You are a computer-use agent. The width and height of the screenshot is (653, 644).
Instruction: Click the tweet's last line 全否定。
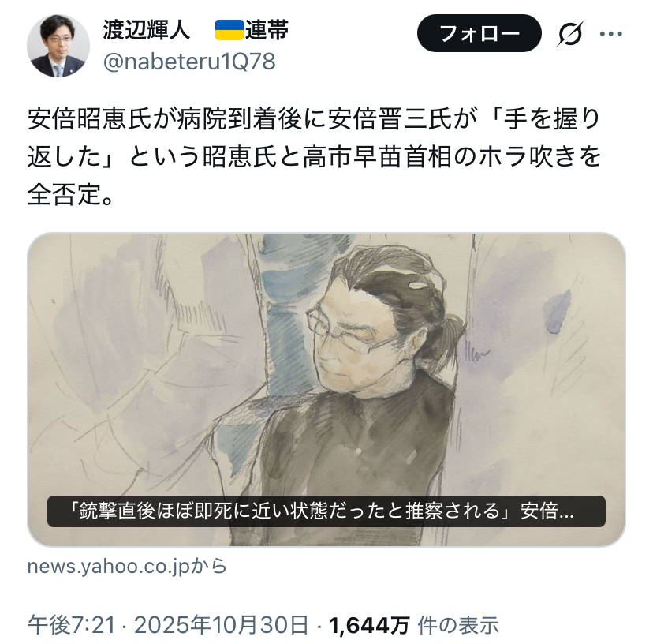pyautogui.click(x=71, y=195)
